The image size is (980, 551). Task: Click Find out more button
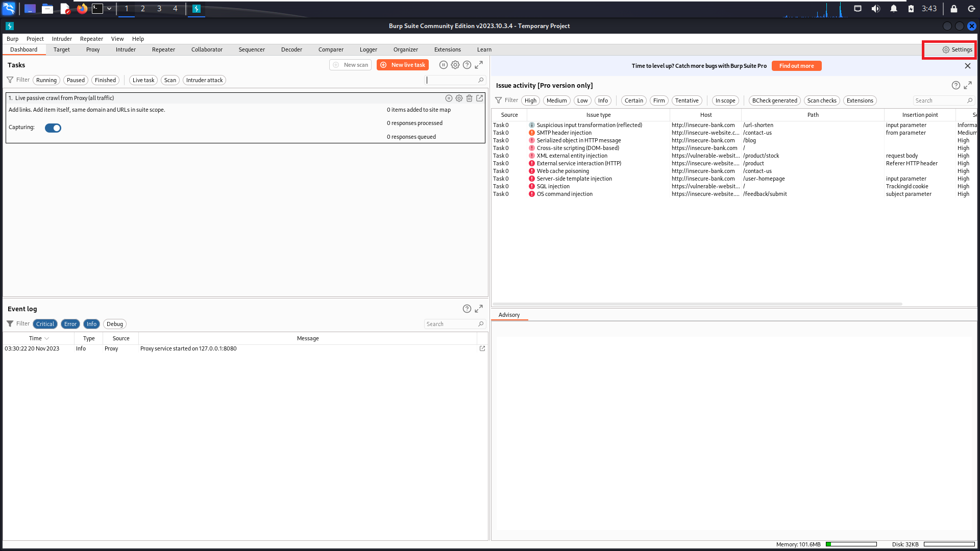click(x=796, y=66)
